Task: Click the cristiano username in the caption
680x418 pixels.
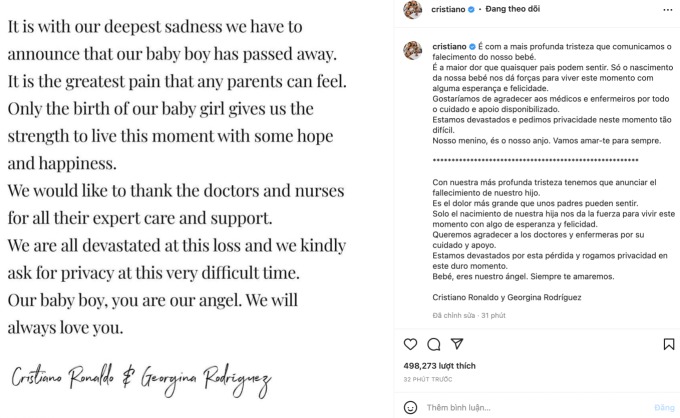Action: pos(448,47)
